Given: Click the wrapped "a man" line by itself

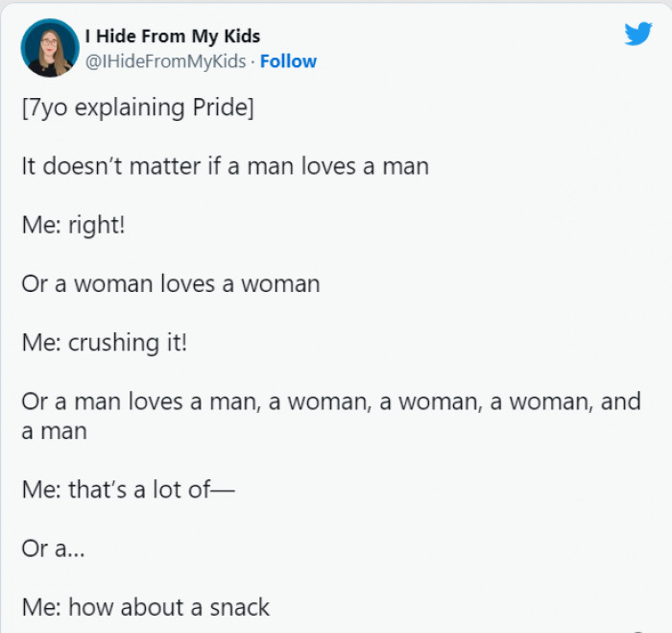Looking at the screenshot, I should (x=54, y=431).
